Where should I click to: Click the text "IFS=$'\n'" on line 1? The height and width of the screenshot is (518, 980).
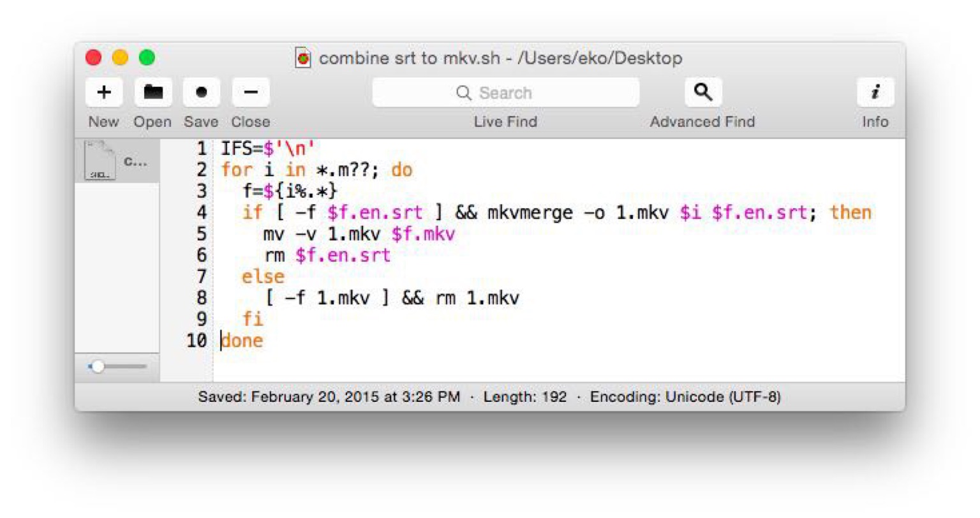(x=268, y=149)
